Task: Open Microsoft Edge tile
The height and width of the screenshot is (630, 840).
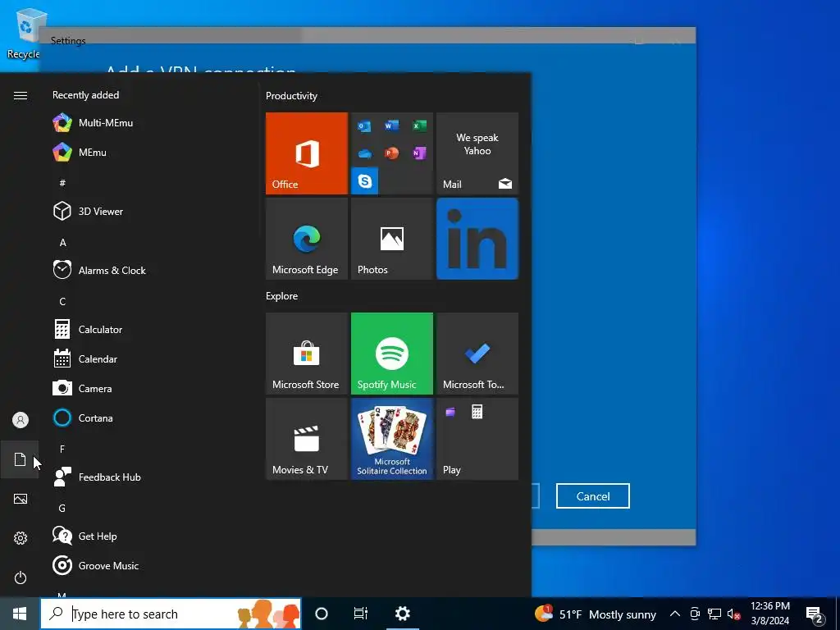Action: [x=307, y=239]
